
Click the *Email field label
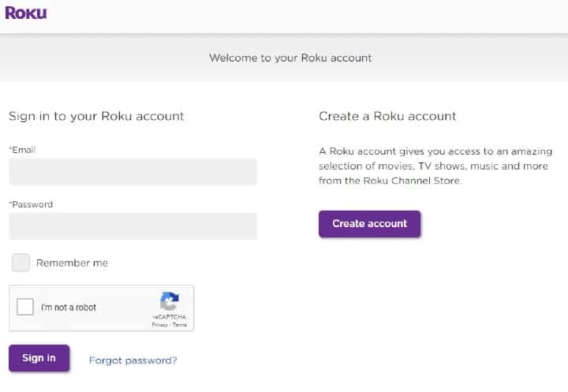tap(22, 150)
